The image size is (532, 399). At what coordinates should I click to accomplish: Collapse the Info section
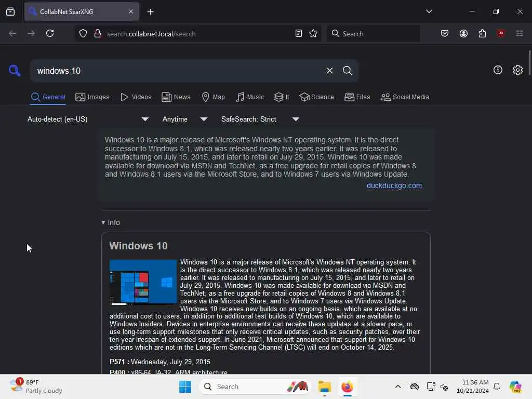point(111,222)
